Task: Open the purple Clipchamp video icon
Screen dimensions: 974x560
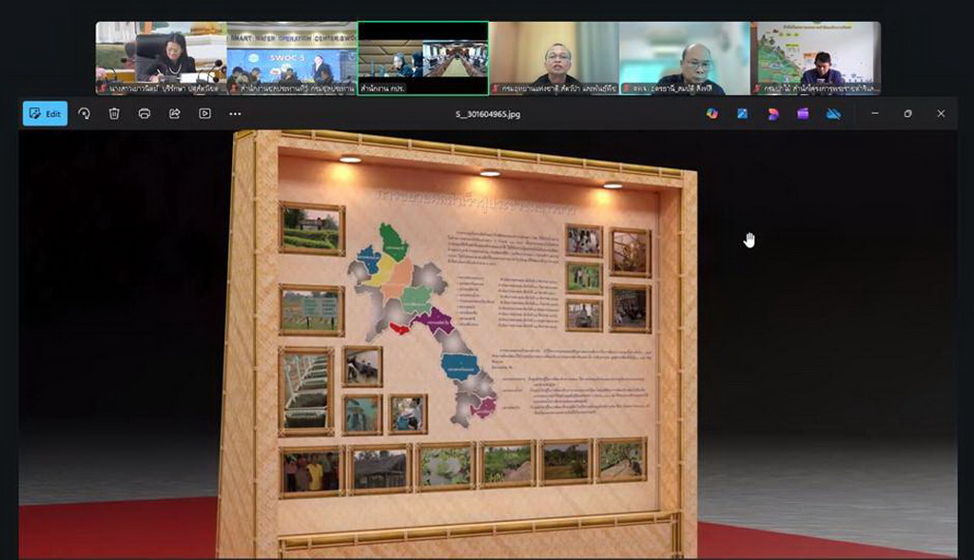Action: (803, 113)
